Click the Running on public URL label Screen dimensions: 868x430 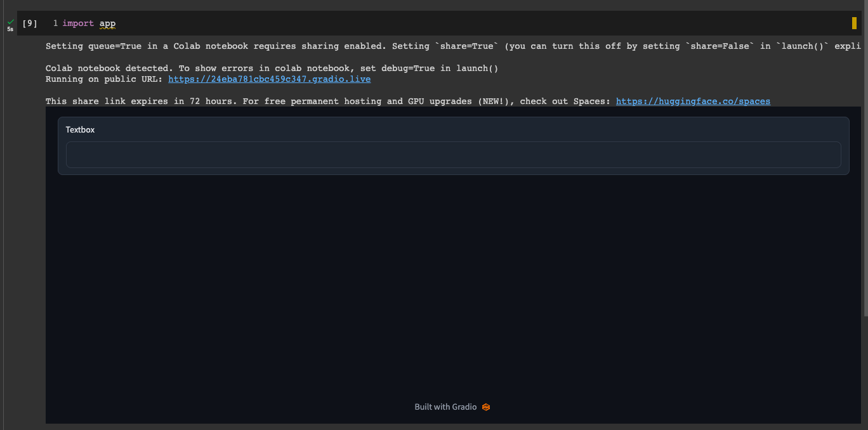point(102,79)
